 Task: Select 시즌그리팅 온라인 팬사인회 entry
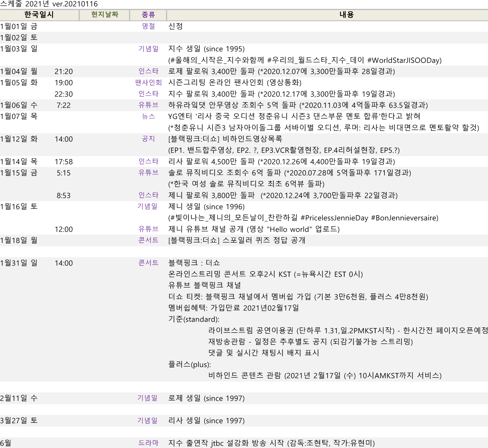coord(235,83)
